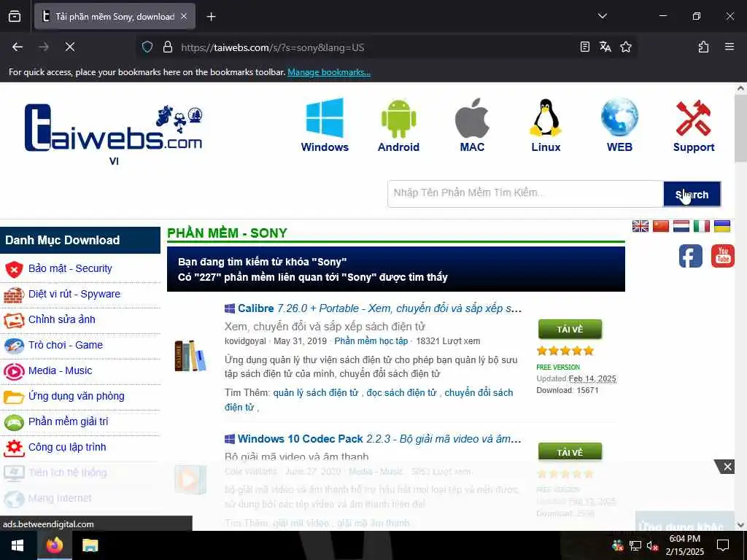Switch site language to Dutch flag

681,226
